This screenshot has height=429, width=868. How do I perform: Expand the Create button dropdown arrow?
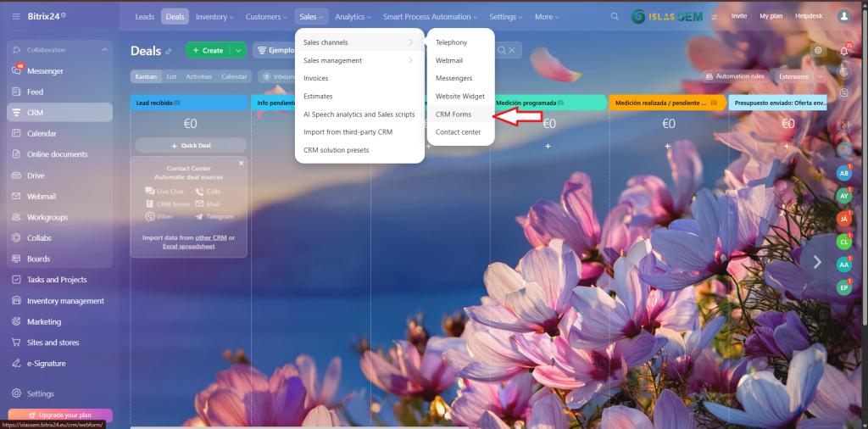(x=238, y=51)
